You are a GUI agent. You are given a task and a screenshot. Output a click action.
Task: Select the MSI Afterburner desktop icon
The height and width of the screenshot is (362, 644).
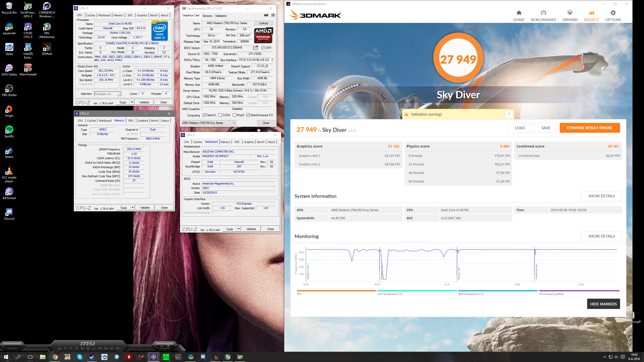click(x=47, y=31)
